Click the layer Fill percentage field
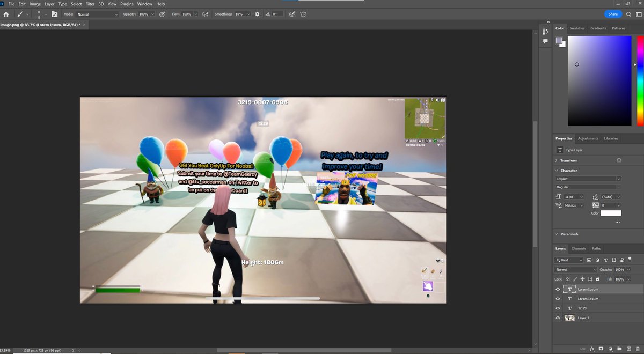Image resolution: width=644 pixels, height=354 pixels. point(620,279)
